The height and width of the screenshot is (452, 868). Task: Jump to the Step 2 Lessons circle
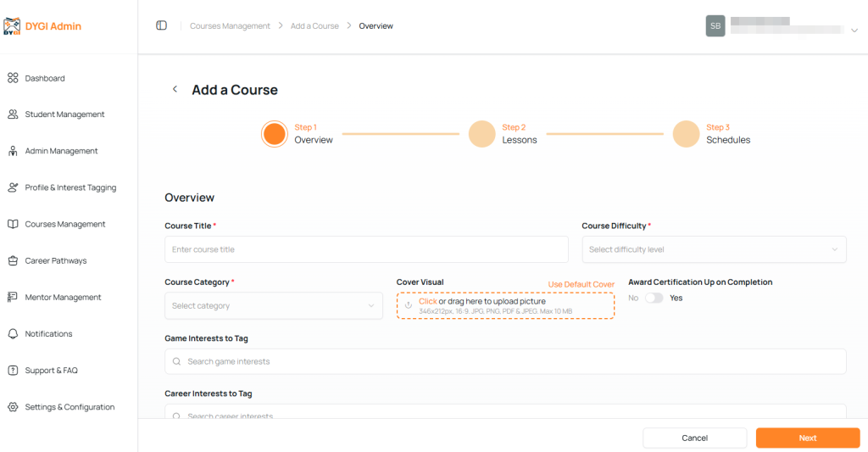tap(481, 134)
